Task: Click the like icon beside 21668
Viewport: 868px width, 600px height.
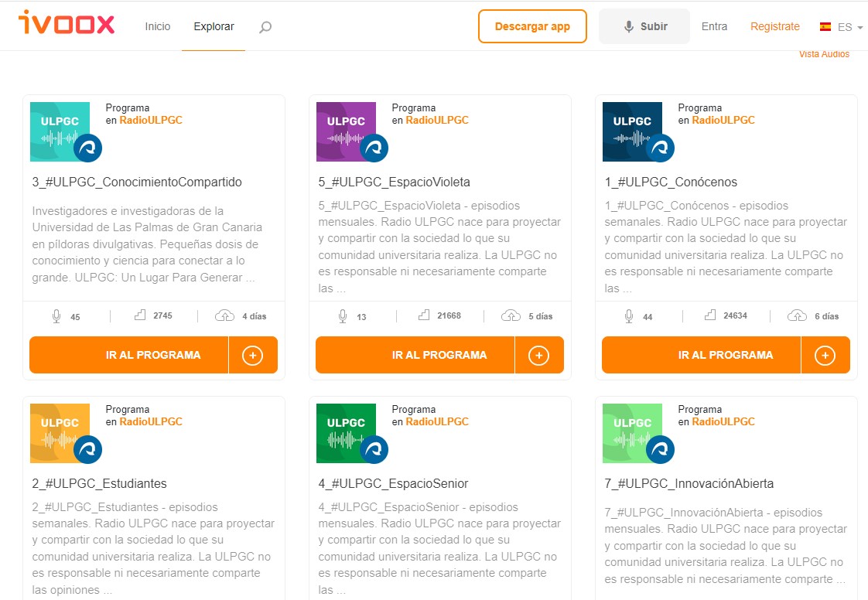Action: coord(424,315)
